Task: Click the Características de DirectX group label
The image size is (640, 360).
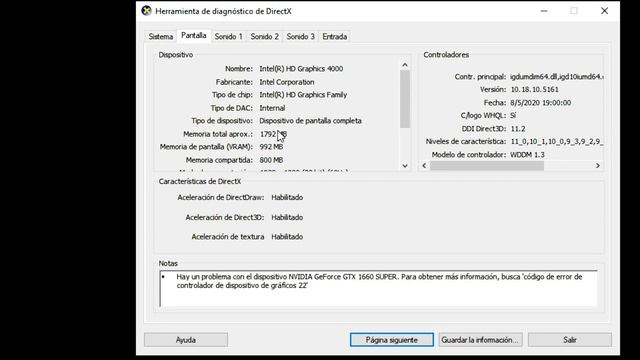Action: [200, 181]
